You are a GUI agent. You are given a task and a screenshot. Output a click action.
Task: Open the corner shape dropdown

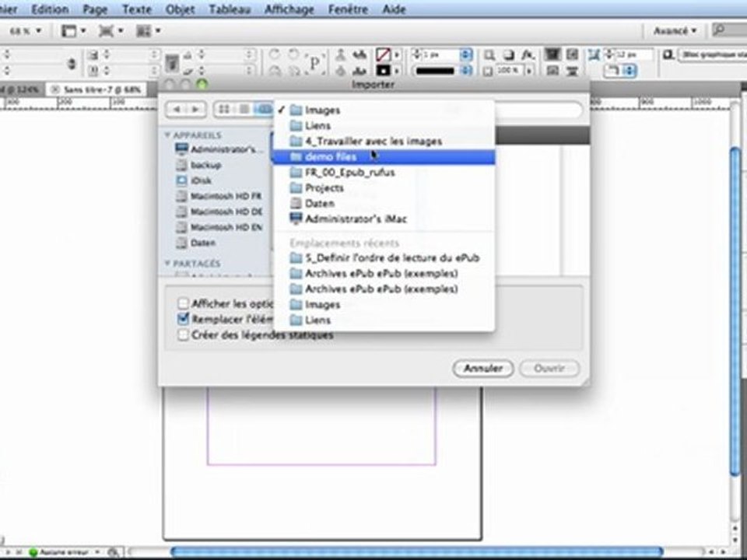[621, 72]
